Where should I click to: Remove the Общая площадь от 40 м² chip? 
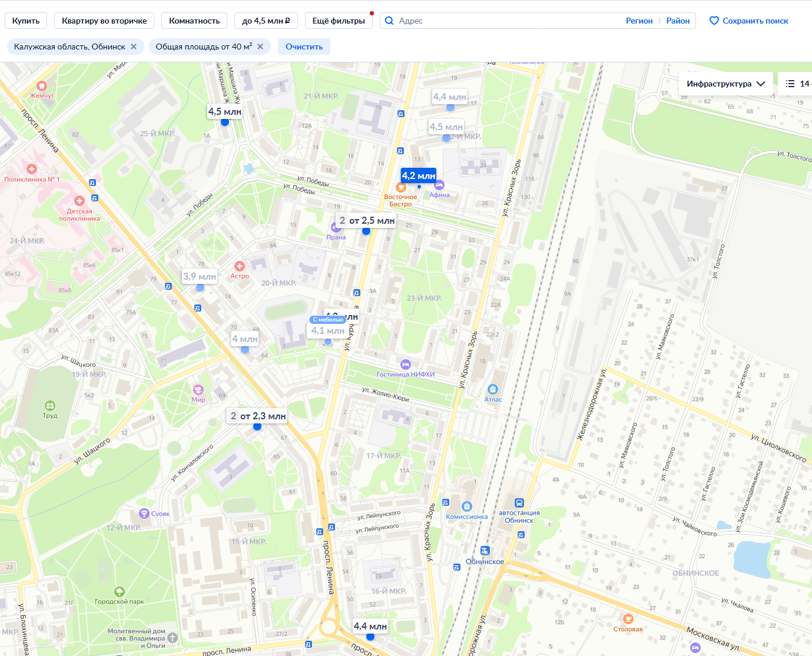tap(260, 47)
